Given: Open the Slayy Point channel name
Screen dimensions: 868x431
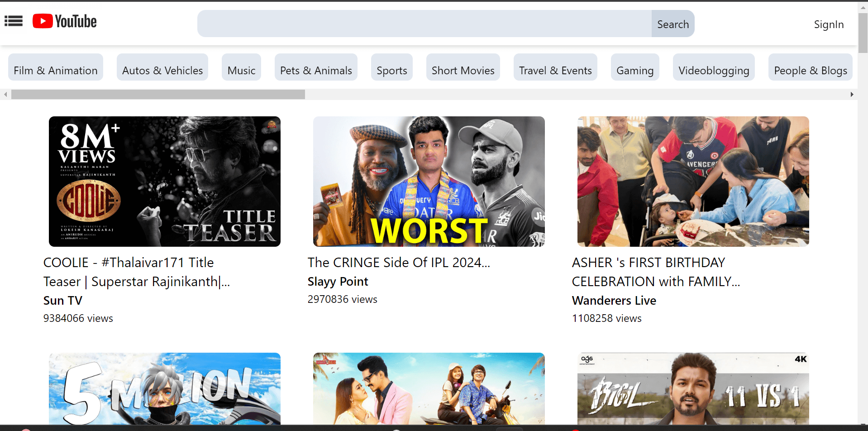Looking at the screenshot, I should [338, 282].
